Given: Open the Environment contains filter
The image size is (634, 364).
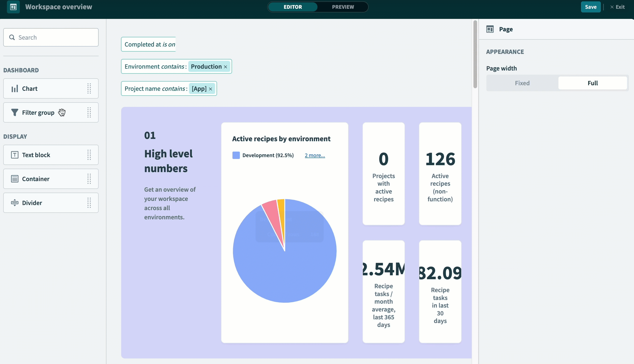Looking at the screenshot, I should pyautogui.click(x=155, y=67).
